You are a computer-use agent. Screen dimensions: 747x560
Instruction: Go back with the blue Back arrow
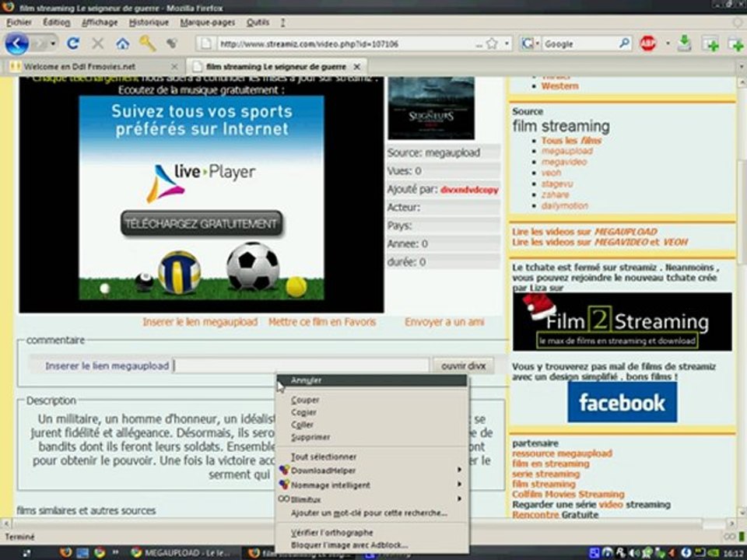click(x=16, y=44)
